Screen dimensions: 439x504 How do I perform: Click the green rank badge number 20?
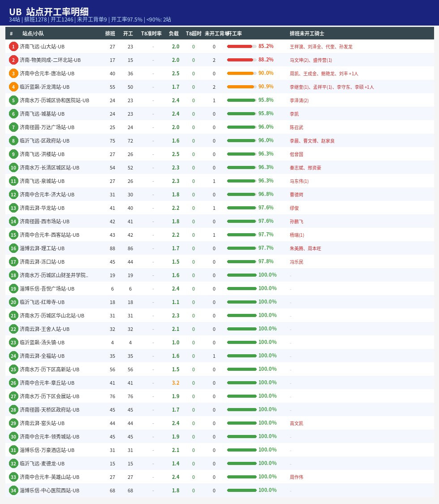(13, 303)
